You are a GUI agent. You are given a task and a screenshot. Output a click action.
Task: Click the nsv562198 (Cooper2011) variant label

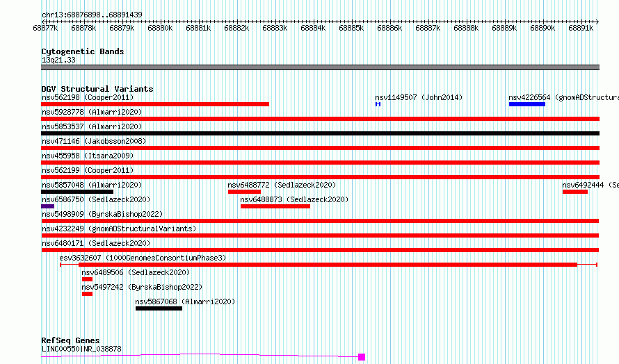pos(88,97)
